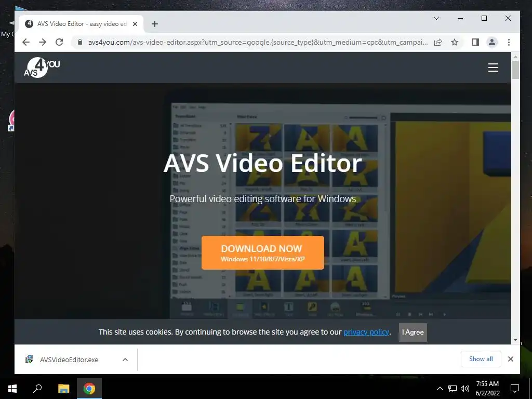Open the hamburger menu on the site
Viewport: 532px width, 399px height.
point(493,68)
